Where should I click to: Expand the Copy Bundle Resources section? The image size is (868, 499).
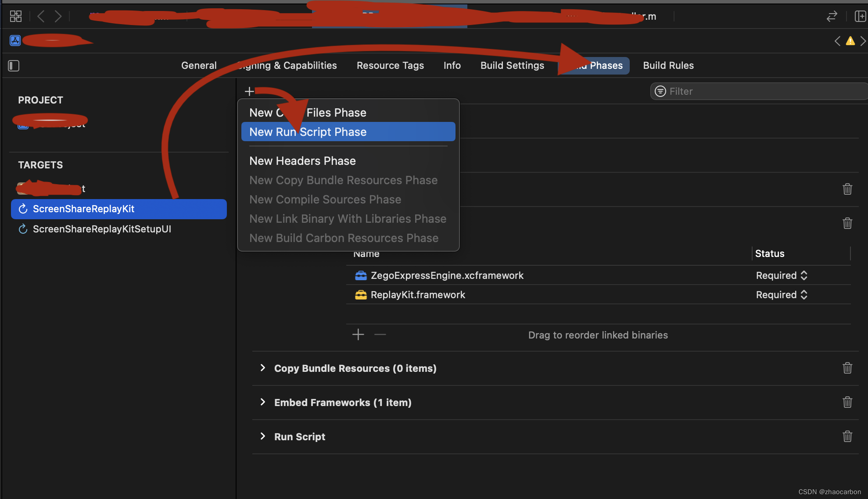[x=262, y=368]
